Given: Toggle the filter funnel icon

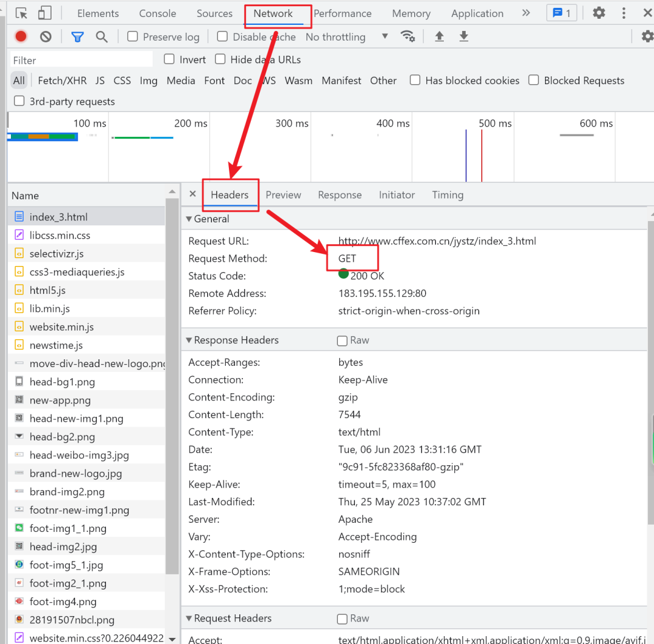Looking at the screenshot, I should (x=77, y=37).
